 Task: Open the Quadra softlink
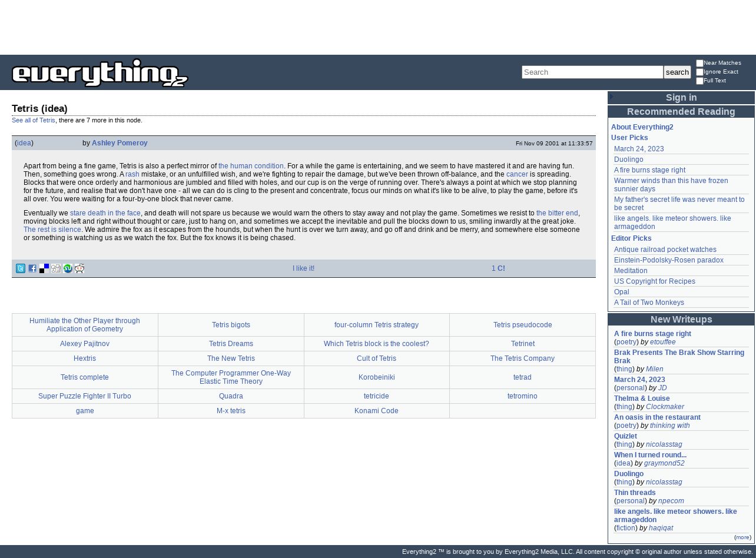coord(231,396)
